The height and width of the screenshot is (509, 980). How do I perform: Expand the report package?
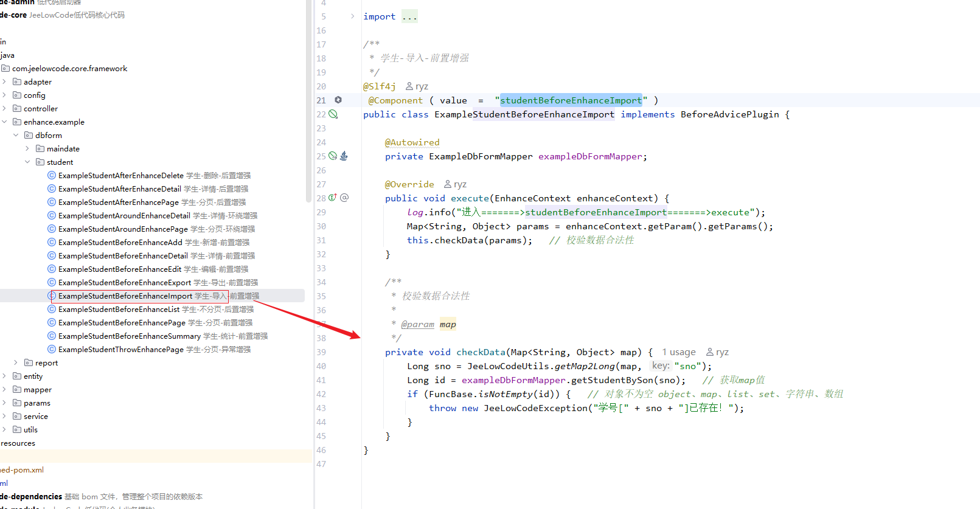tap(16, 362)
